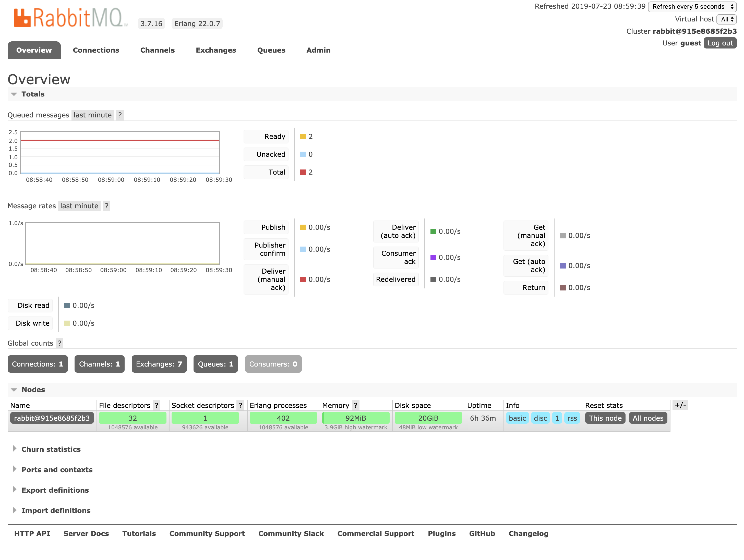The height and width of the screenshot is (560, 744).
Task: Open Channels: 1 count
Action: [100, 364]
